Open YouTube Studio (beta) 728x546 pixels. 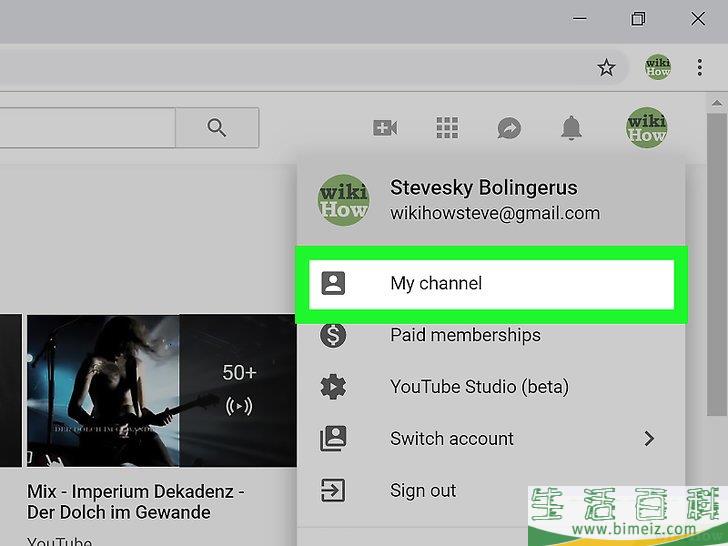[x=491, y=387]
